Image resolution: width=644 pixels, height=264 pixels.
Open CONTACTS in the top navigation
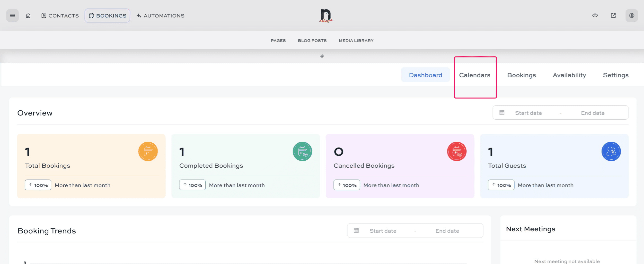pos(60,16)
